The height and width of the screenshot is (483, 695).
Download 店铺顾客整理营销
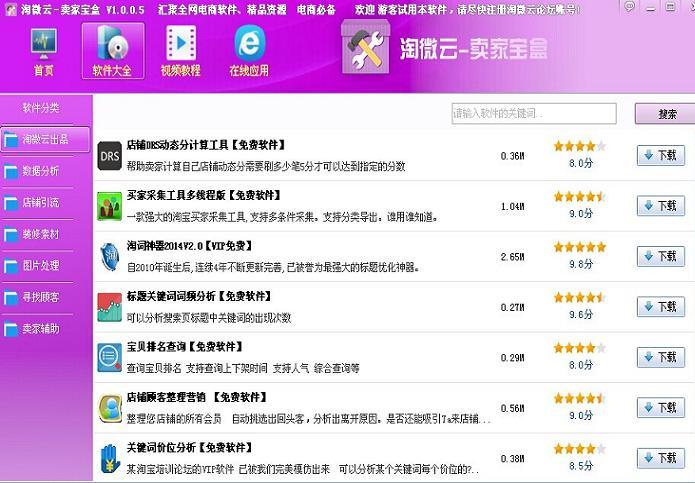(660, 408)
